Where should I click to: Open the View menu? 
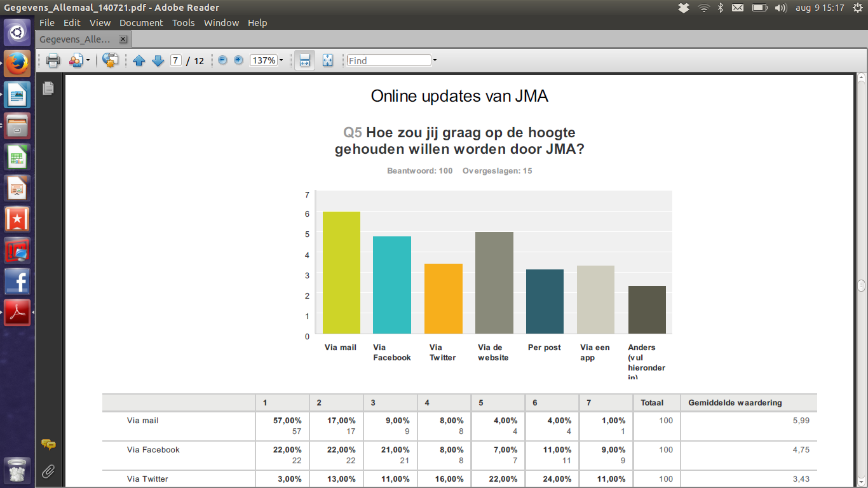coord(100,23)
